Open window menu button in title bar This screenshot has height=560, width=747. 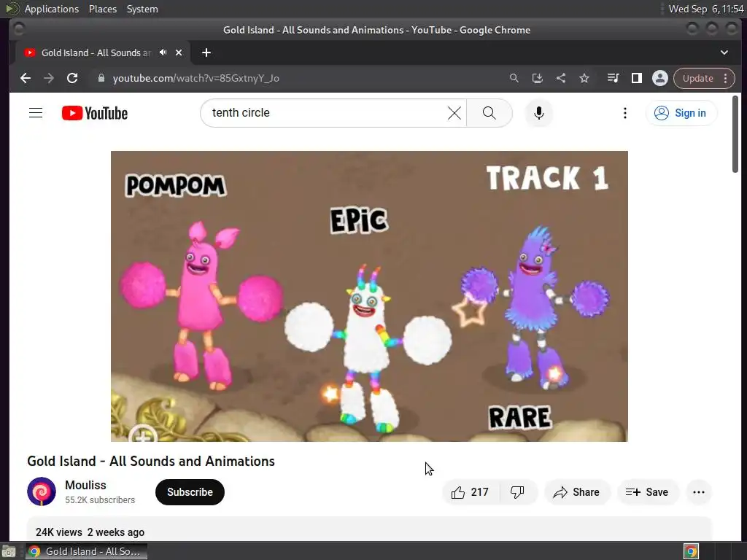point(18,29)
